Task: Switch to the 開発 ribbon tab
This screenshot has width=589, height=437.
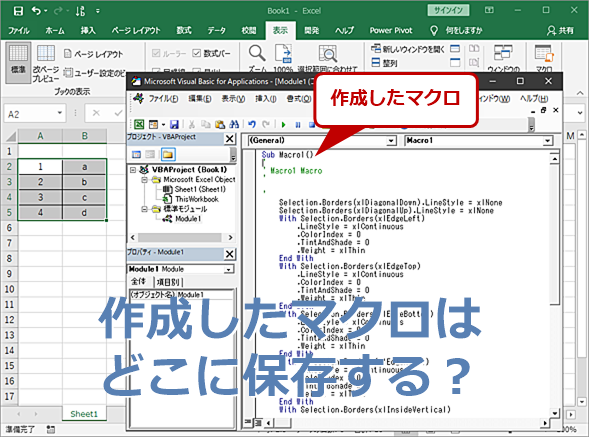Action: [311, 30]
